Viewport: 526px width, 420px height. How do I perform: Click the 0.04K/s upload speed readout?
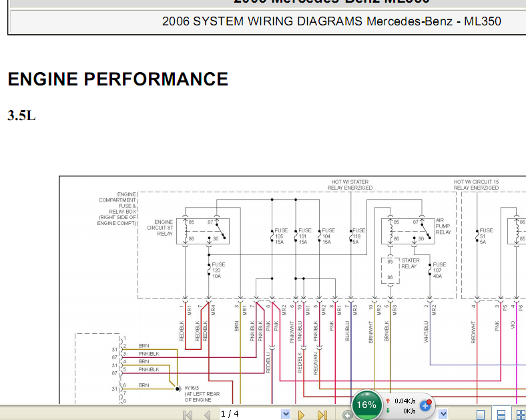[405, 401]
